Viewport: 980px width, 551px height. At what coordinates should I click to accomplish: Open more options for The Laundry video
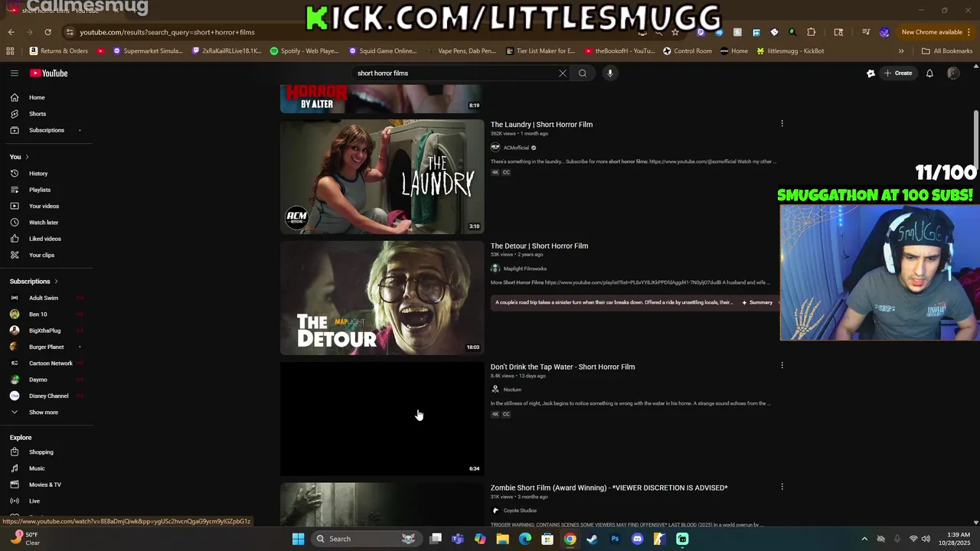782,123
